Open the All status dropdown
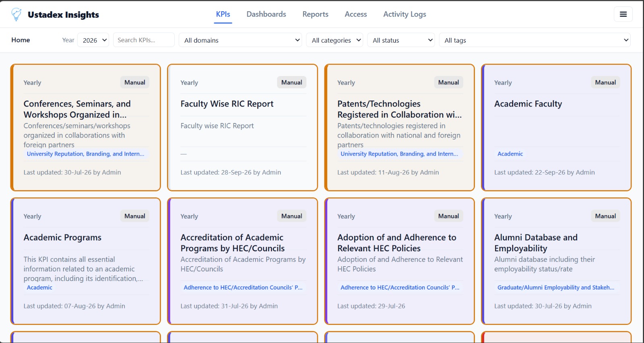 tap(401, 40)
